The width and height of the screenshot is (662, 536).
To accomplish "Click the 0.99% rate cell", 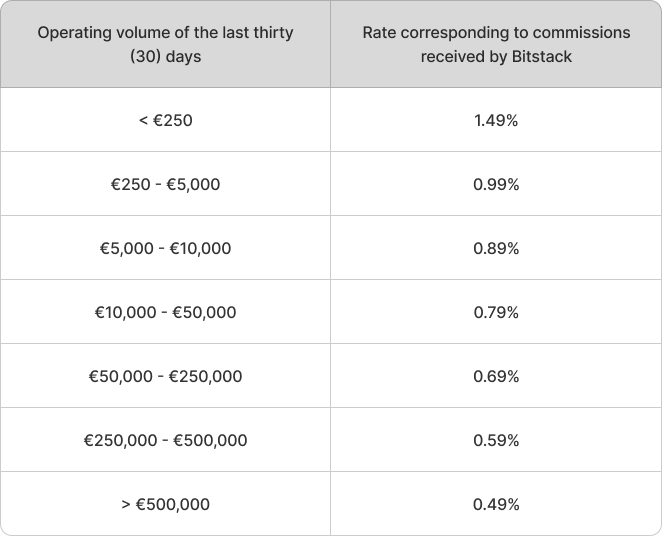I will click(496, 184).
